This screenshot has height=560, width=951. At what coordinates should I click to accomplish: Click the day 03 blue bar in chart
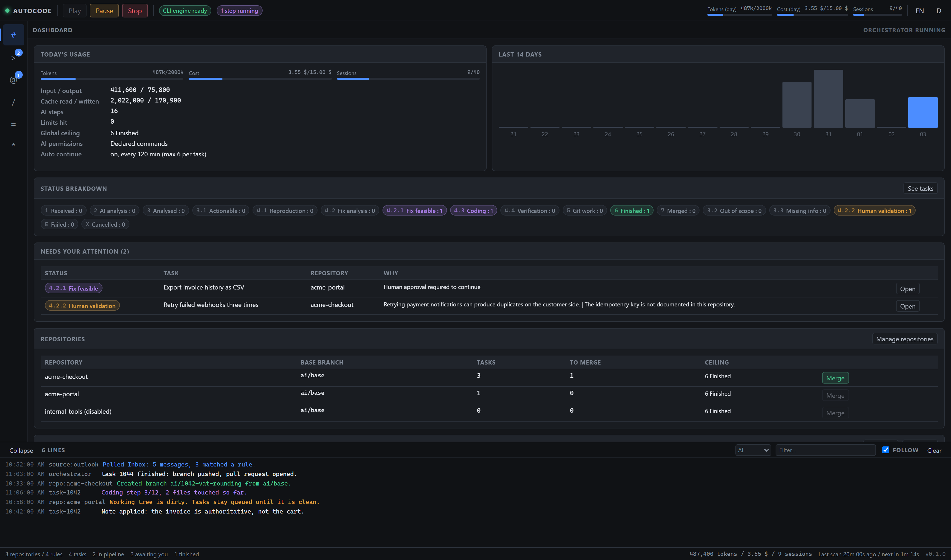(923, 113)
